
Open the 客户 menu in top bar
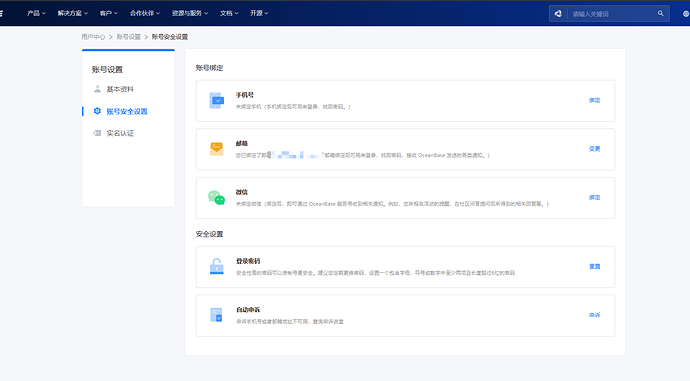coord(108,13)
